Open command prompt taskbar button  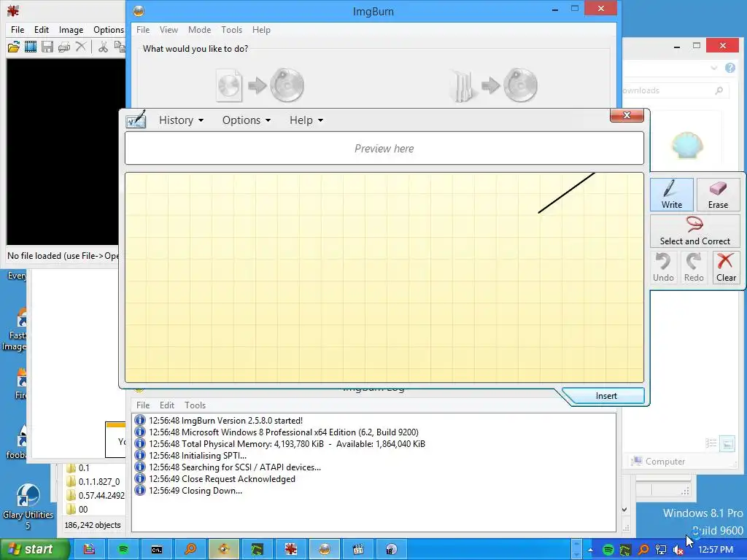pos(157,550)
